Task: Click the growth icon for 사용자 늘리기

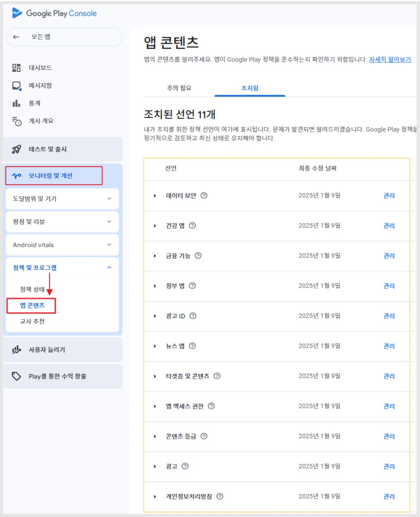Action: coord(16,350)
